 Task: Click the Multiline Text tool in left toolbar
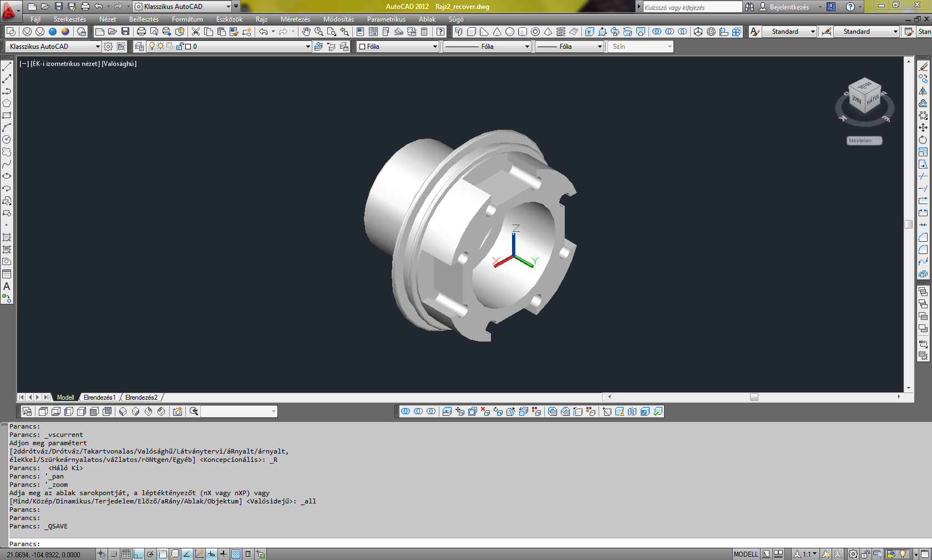[7, 286]
